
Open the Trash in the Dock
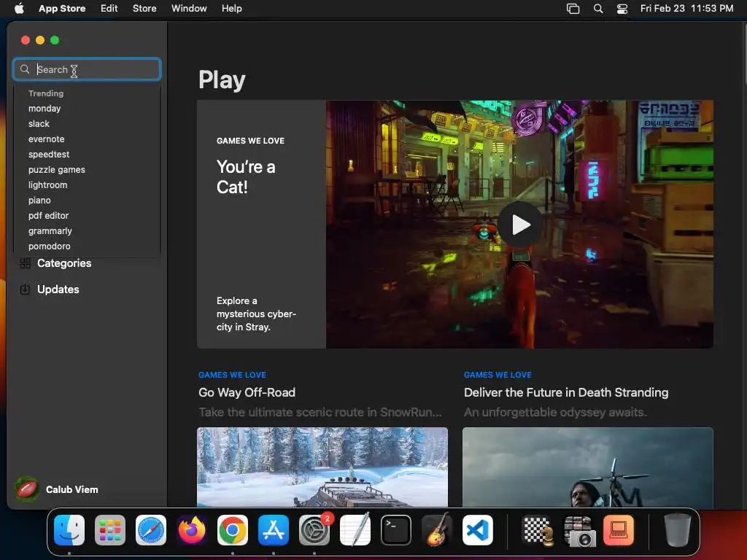pyautogui.click(x=678, y=530)
